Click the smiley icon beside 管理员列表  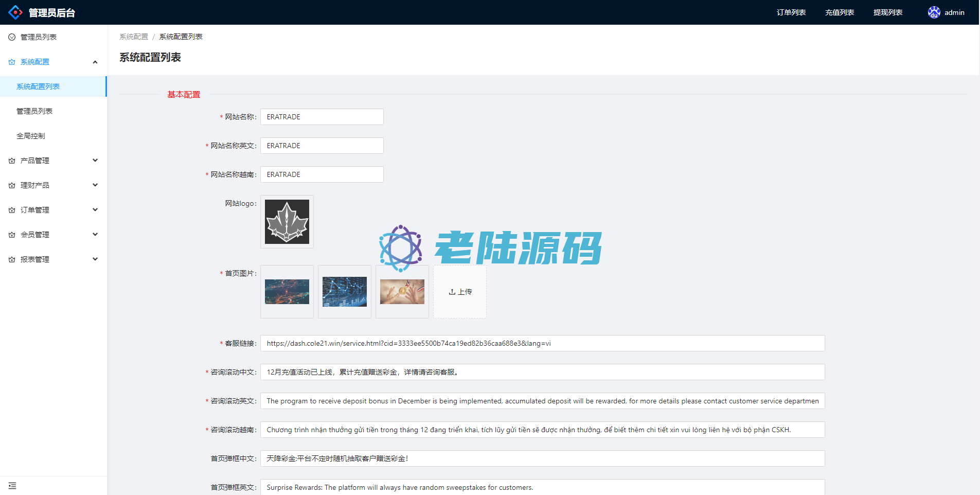pos(12,37)
